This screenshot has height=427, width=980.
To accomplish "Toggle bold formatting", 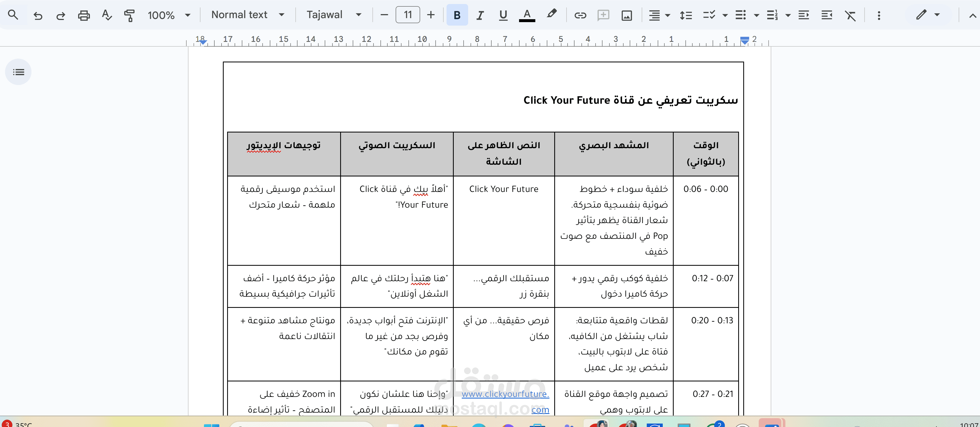I will (x=457, y=15).
